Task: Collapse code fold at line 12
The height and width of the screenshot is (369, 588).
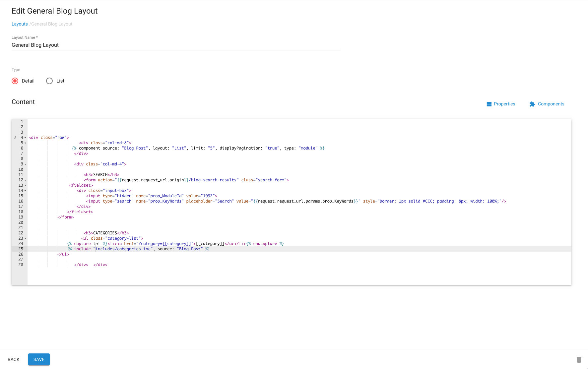Action: [26, 180]
